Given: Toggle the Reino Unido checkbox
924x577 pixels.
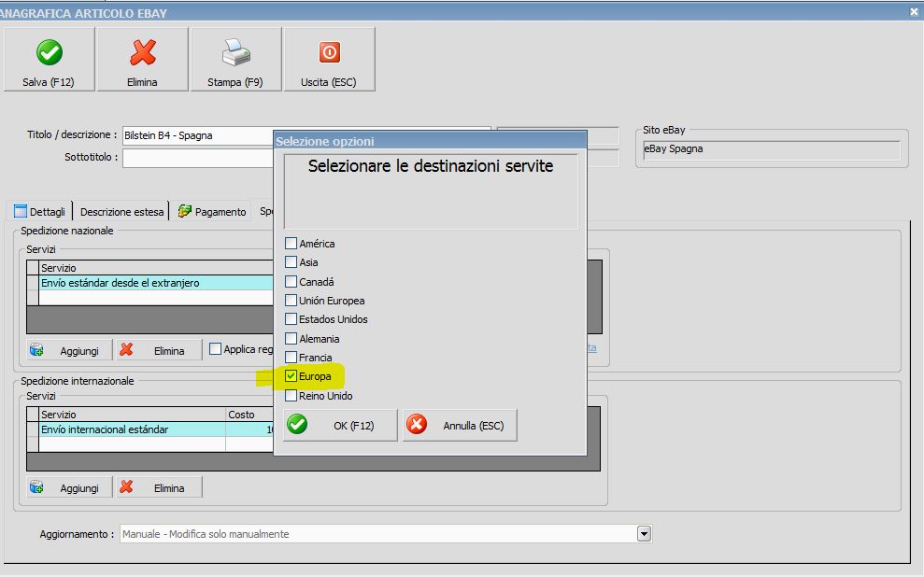Looking at the screenshot, I should pyautogui.click(x=291, y=396).
